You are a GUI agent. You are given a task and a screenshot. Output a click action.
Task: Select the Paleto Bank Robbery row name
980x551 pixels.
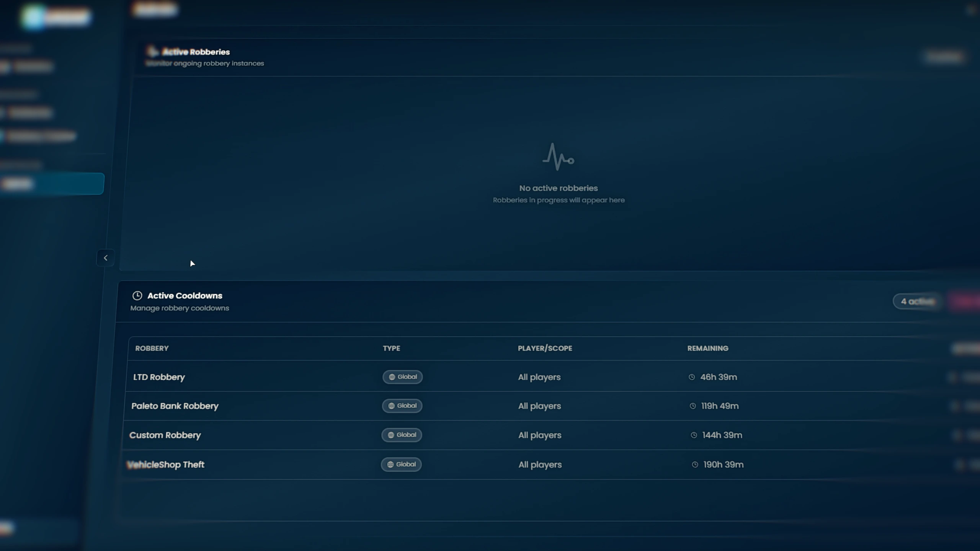coord(175,406)
